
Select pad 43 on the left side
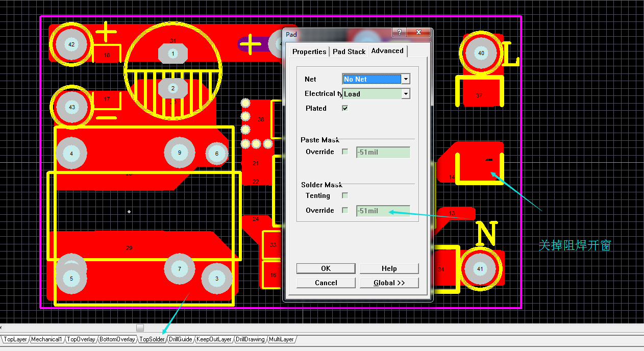click(x=71, y=107)
